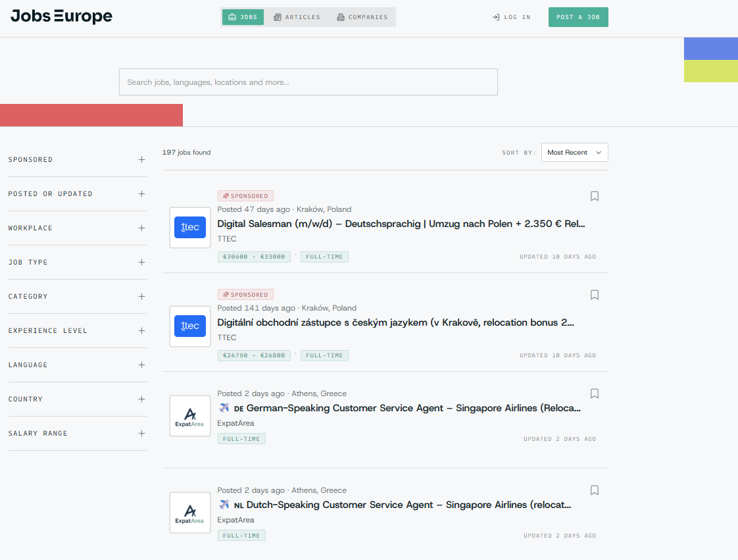Click ExpatArea company name under German-Speaking job
Image resolution: width=738 pixels, height=560 pixels.
[x=235, y=423]
